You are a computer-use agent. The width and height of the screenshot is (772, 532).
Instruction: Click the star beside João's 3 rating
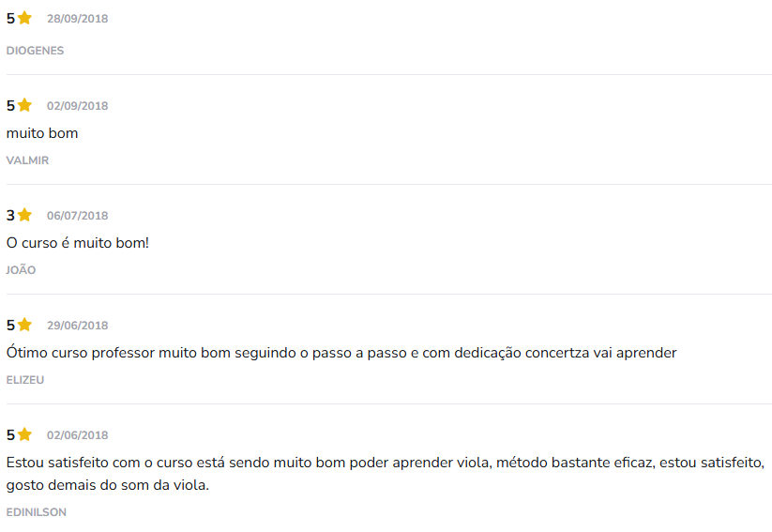coord(24,215)
